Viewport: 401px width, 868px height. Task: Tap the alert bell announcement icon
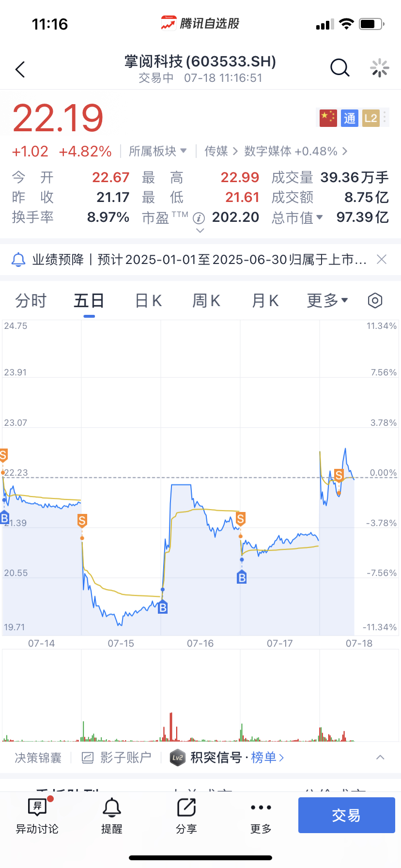18,260
